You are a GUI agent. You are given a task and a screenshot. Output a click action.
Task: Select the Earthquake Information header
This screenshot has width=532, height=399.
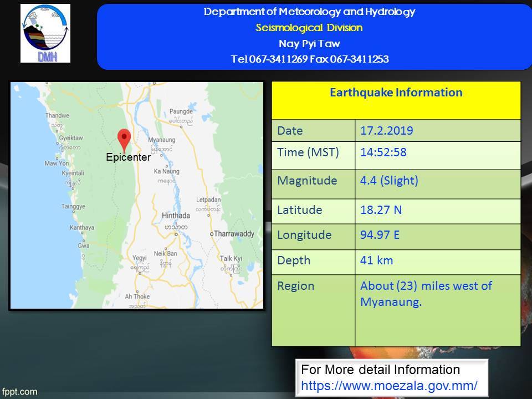point(396,93)
